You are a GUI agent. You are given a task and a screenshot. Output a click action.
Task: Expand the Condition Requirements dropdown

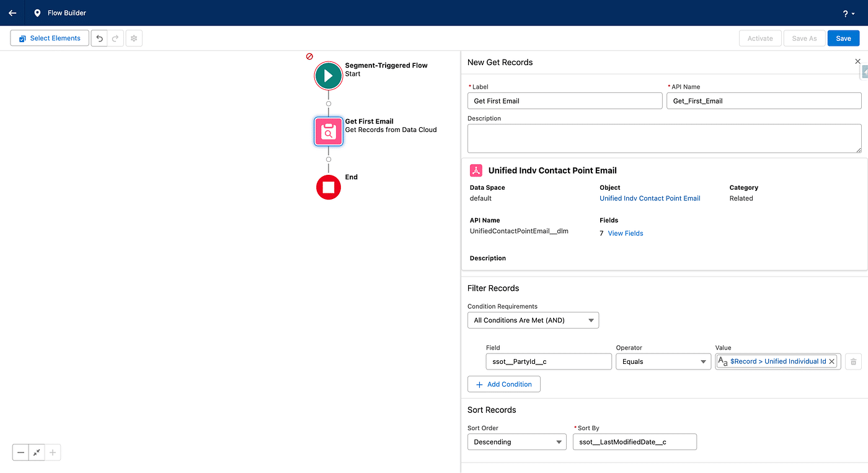pyautogui.click(x=533, y=320)
